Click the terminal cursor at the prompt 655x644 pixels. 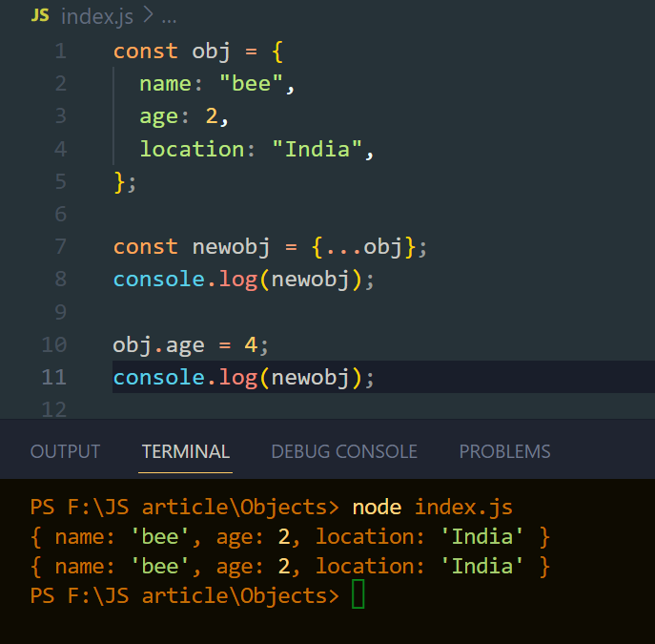tap(358, 593)
